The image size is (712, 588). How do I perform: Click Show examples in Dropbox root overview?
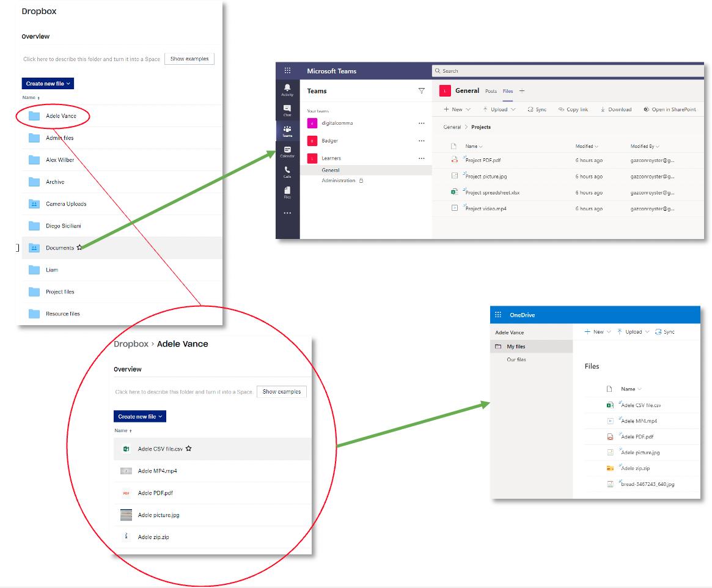189,59
